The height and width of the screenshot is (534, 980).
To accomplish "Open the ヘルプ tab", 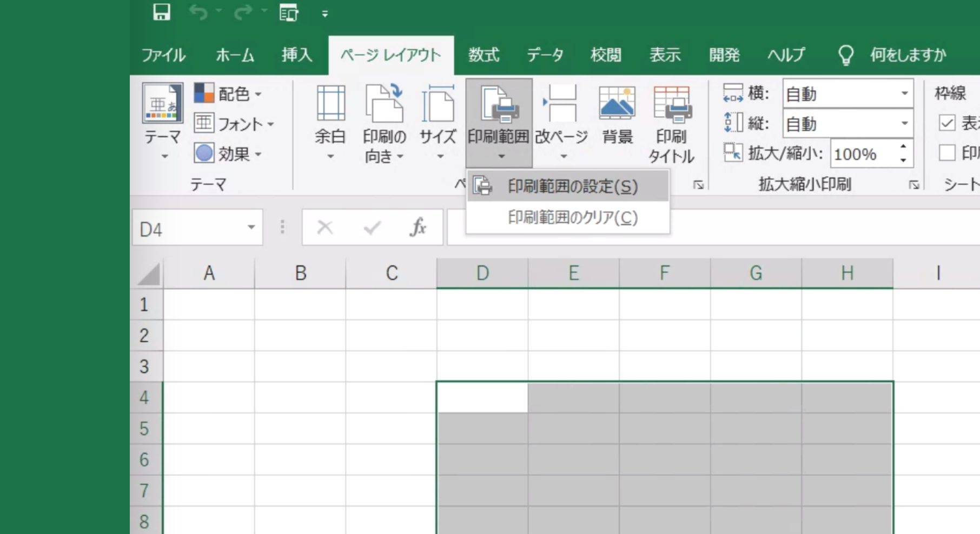I will coord(786,55).
